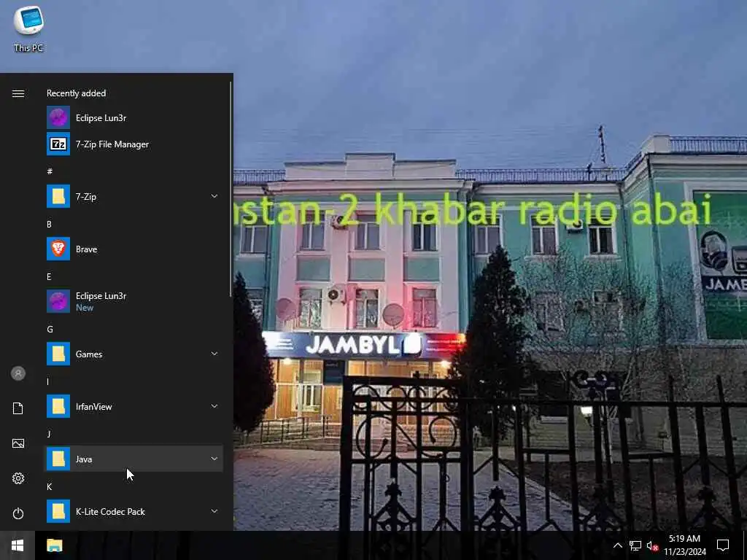
Task: Open the user account icon in Start sidebar
Action: pyautogui.click(x=18, y=373)
